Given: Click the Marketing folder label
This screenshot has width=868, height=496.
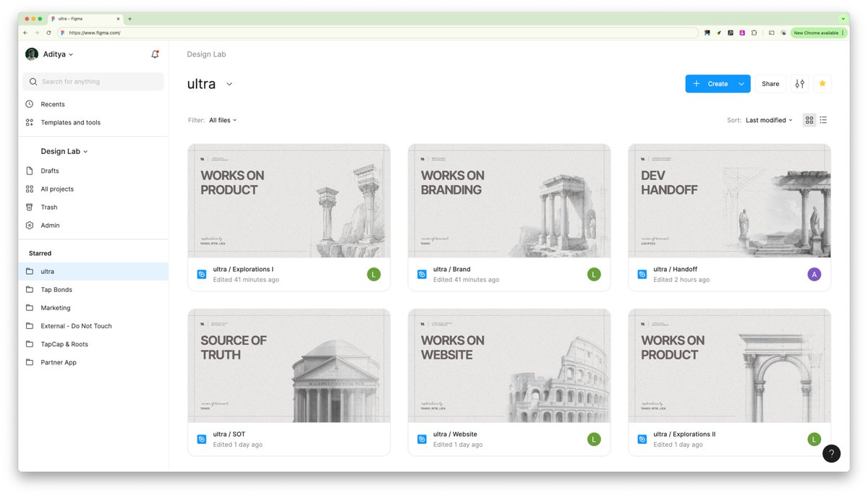Looking at the screenshot, I should coord(56,308).
